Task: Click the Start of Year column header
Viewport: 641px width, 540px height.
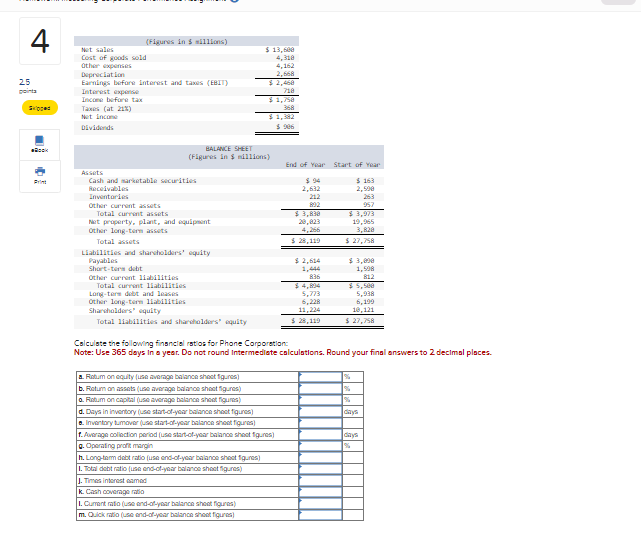Action: click(356, 164)
